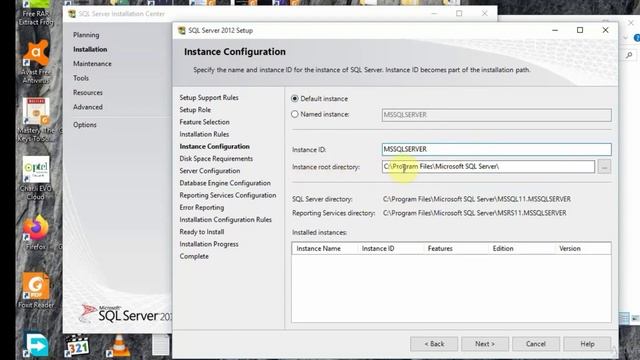Open Mastery The Keys To Success desktop icon
Viewport: 640px width, 360px height.
coord(36,120)
